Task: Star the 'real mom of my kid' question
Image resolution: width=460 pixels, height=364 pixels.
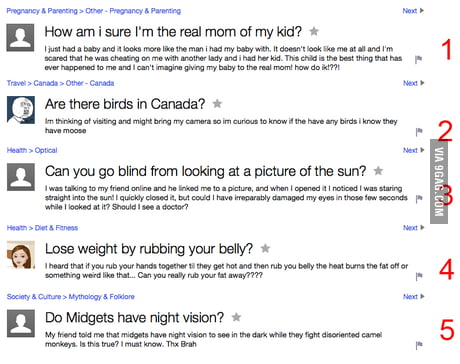Action: pyautogui.click(x=314, y=31)
